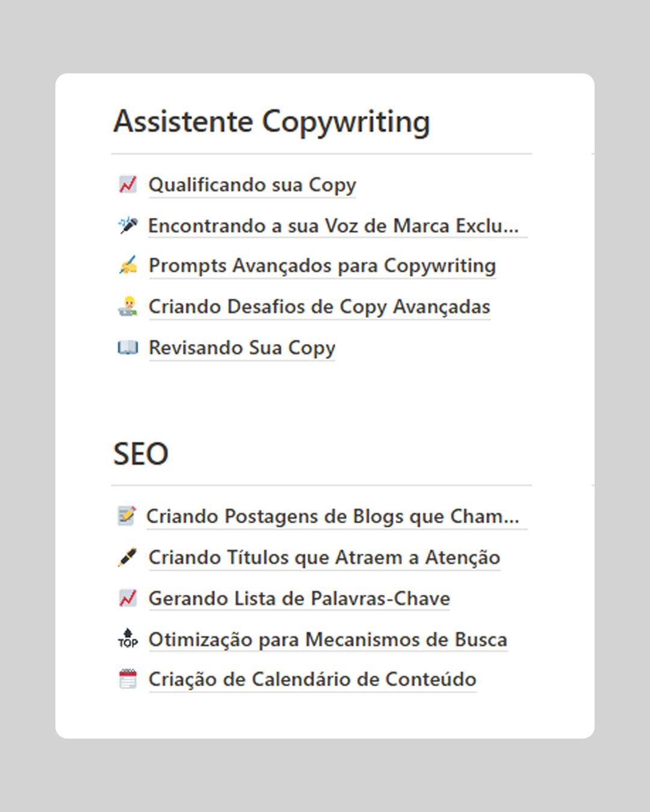Open Encontrando a sua Voz de Marca link

pyautogui.click(x=333, y=226)
